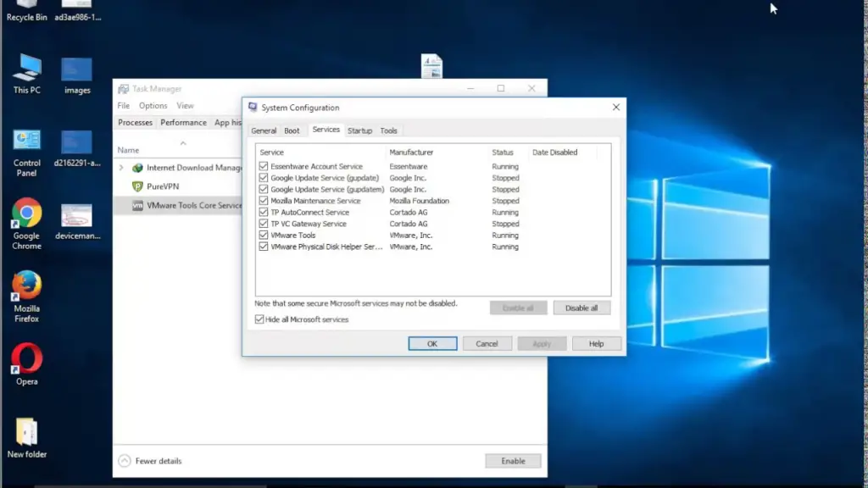This screenshot has height=488, width=868.
Task: Uncheck TP AutoConnect Service checkbox
Action: (264, 212)
